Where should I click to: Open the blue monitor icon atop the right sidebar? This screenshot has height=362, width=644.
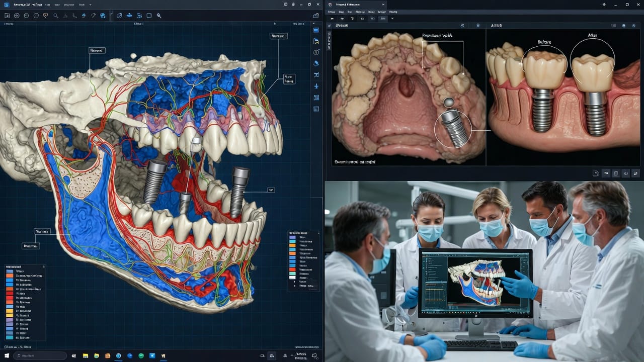(x=316, y=30)
